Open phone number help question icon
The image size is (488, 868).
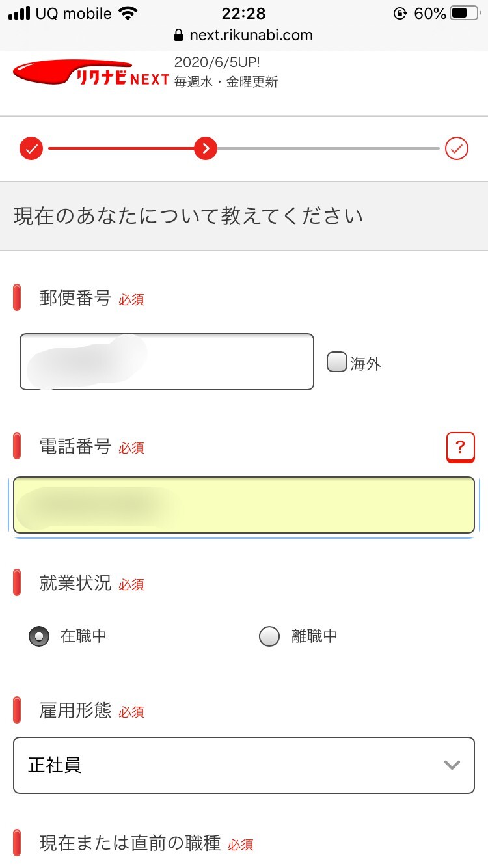460,447
